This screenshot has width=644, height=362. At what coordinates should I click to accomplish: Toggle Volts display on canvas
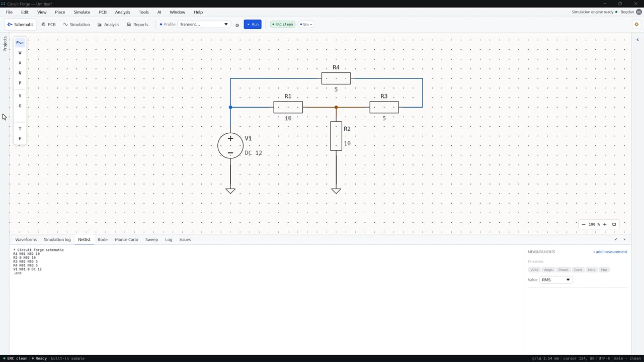(x=534, y=270)
